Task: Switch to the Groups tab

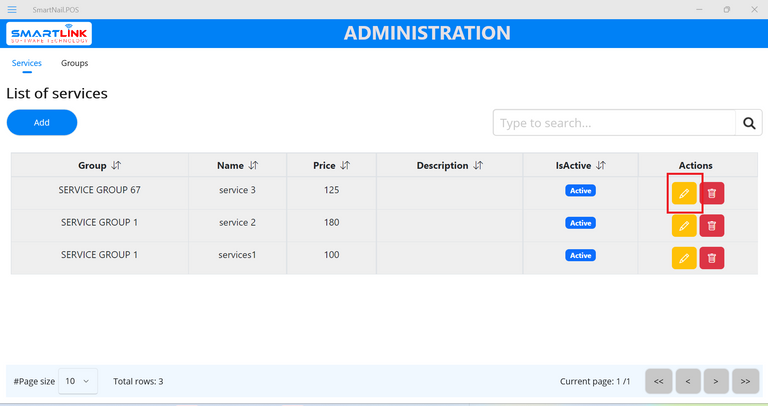Action: 74,63
